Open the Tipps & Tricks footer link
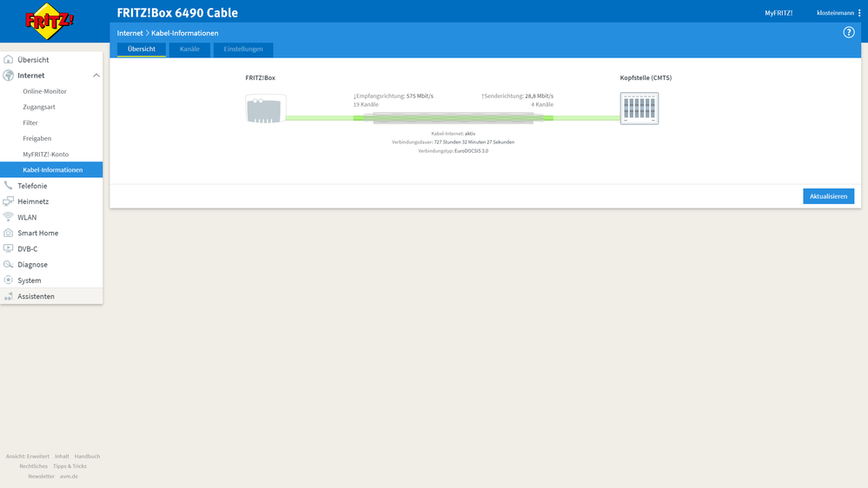 tap(70, 466)
